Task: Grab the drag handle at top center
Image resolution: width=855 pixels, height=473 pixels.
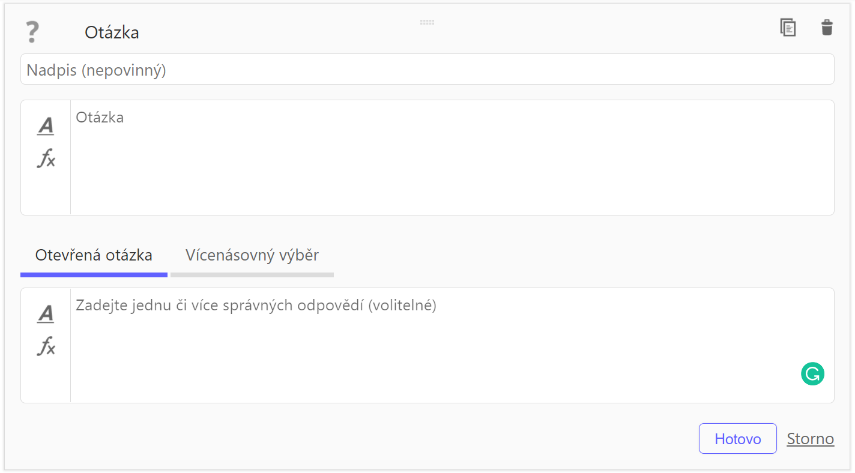Action: pyautogui.click(x=427, y=22)
